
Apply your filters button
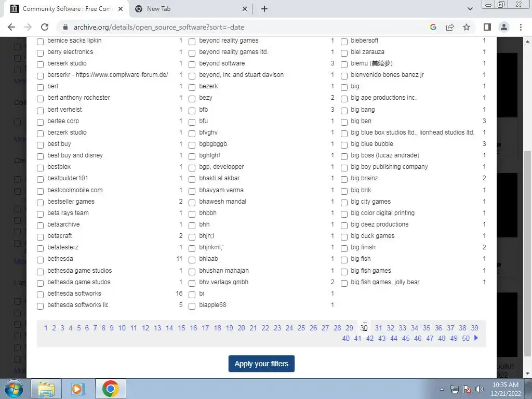click(261, 364)
